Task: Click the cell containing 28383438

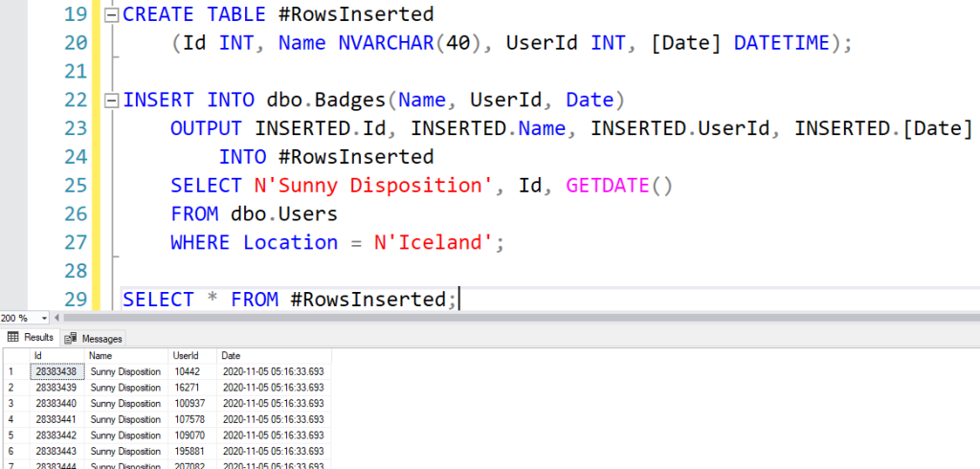Action: [x=57, y=371]
